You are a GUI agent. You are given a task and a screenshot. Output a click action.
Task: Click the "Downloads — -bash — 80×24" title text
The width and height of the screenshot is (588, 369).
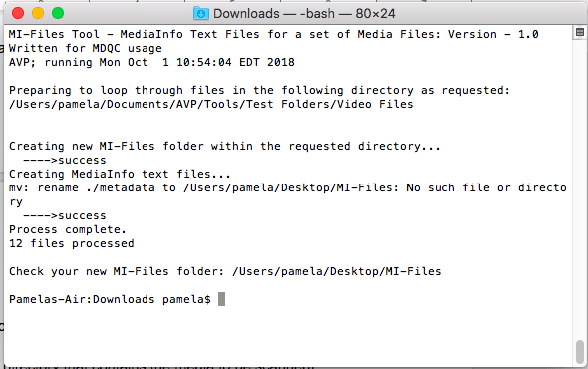304,14
